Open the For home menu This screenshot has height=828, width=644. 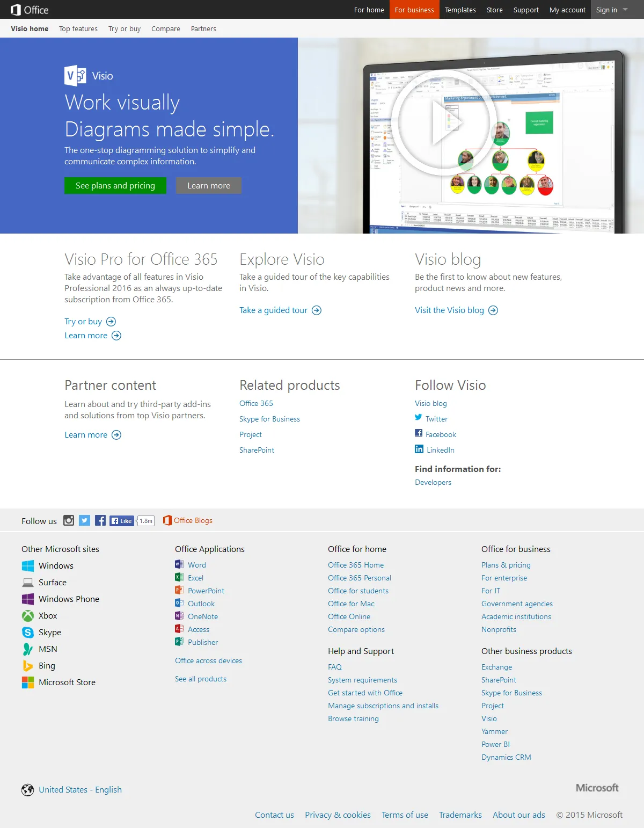tap(369, 10)
